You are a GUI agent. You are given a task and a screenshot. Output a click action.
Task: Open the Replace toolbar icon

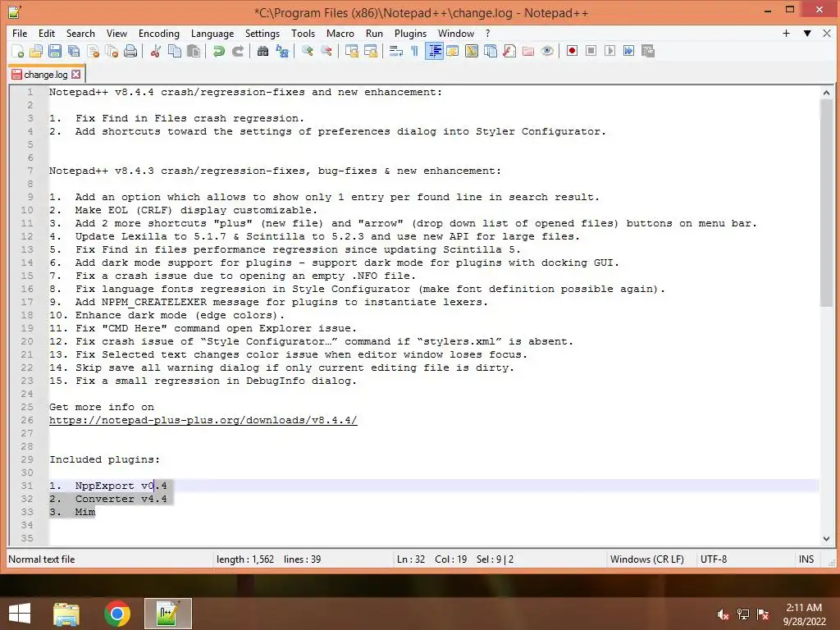(282, 52)
